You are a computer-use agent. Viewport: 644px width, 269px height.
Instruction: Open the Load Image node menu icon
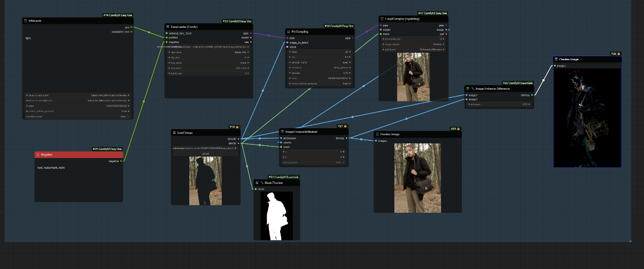click(x=174, y=132)
